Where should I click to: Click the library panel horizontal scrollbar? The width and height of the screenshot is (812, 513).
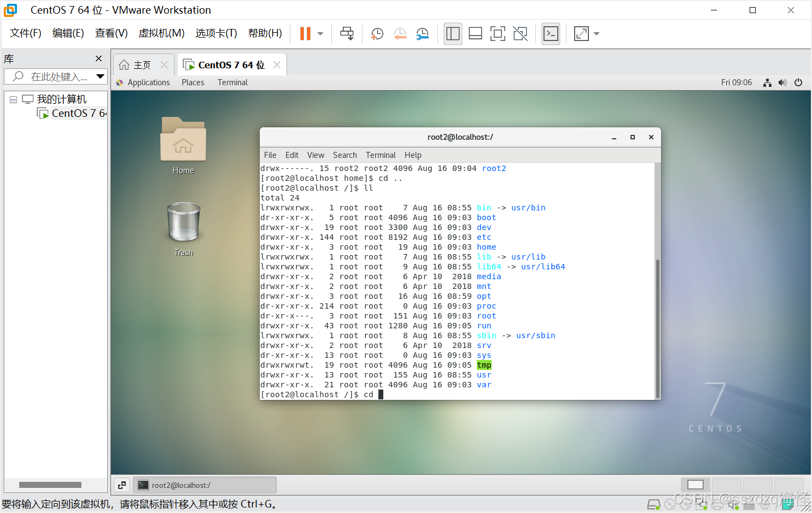pos(50,485)
